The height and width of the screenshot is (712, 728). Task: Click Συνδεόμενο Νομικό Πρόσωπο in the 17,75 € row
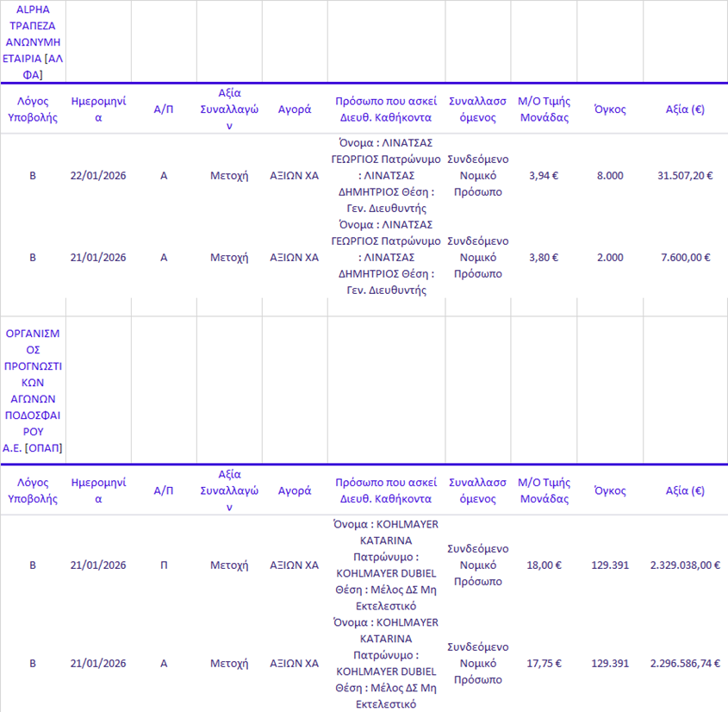pyautogui.click(x=478, y=663)
